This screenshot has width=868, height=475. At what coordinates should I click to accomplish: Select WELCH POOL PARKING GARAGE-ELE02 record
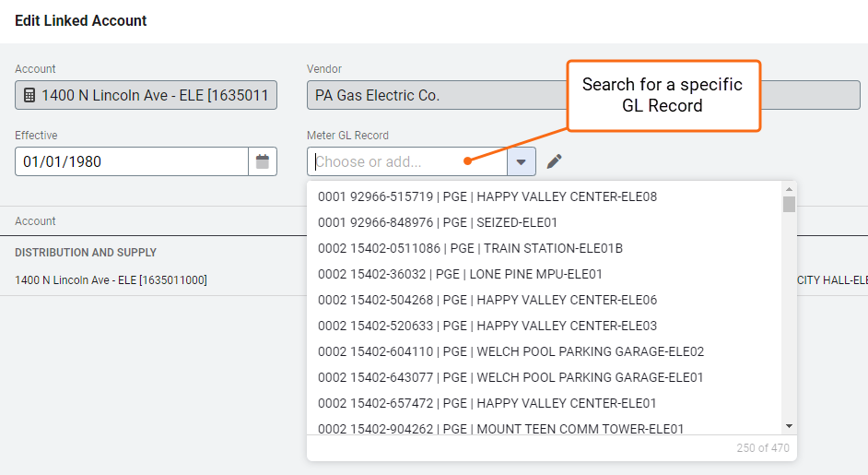point(544,351)
